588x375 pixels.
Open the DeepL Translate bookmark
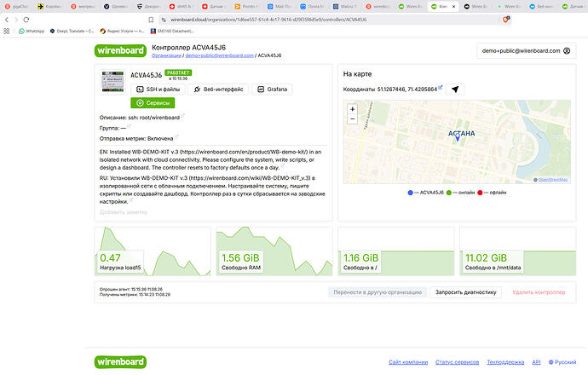(72, 32)
